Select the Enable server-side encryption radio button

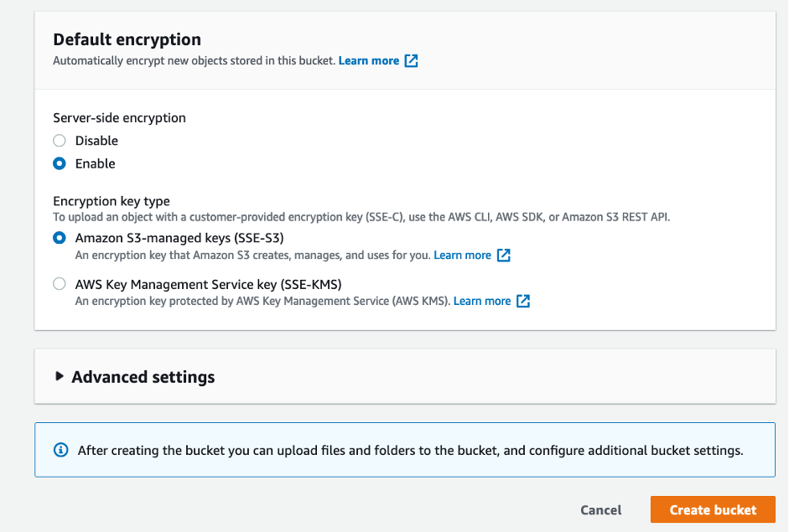[59, 163]
